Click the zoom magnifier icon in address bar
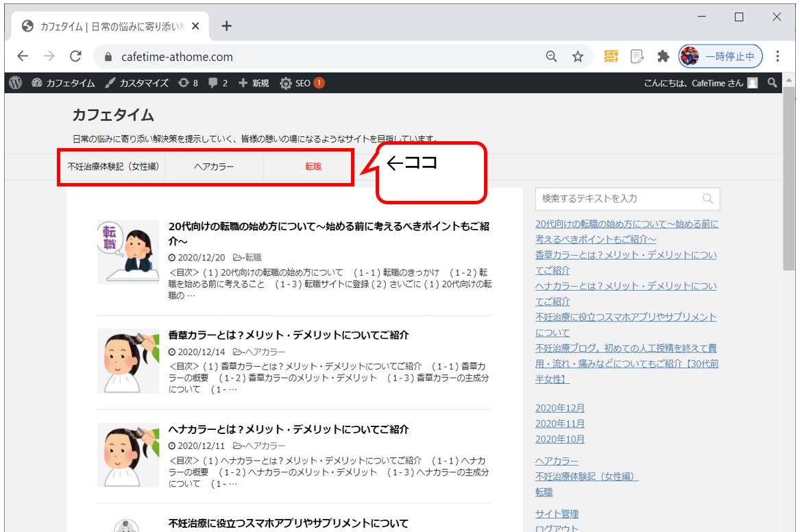Viewport: 802px width, 532px height. click(551, 57)
